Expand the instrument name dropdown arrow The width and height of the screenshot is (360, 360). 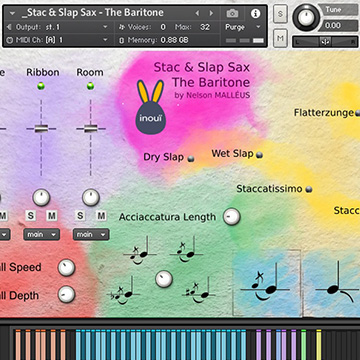coord(12,13)
